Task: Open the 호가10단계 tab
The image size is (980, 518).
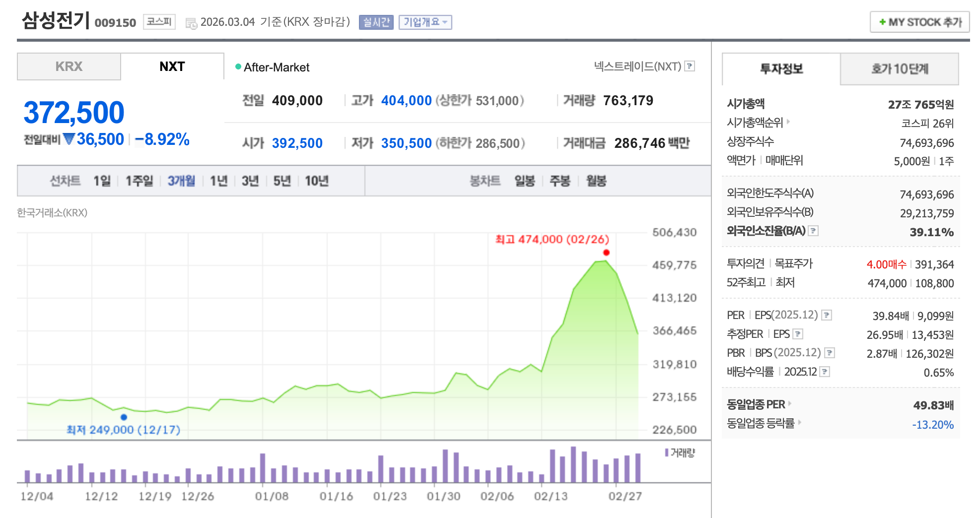Action: coord(900,69)
